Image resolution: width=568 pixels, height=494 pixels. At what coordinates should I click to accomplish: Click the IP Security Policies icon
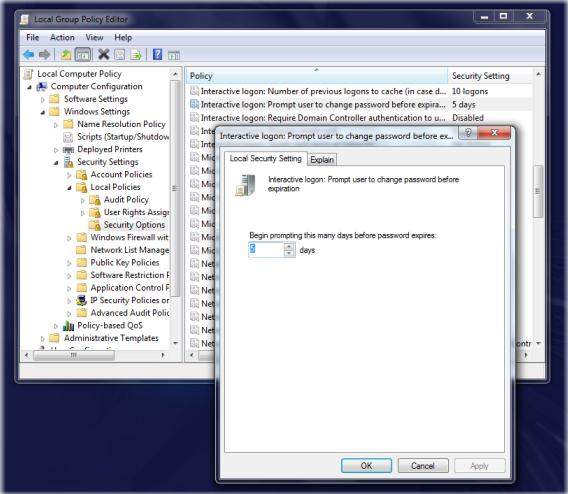coord(82,300)
